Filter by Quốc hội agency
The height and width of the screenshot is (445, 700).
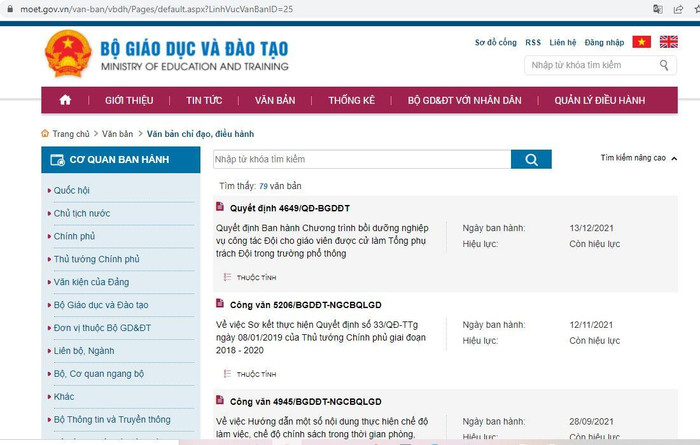(x=71, y=191)
